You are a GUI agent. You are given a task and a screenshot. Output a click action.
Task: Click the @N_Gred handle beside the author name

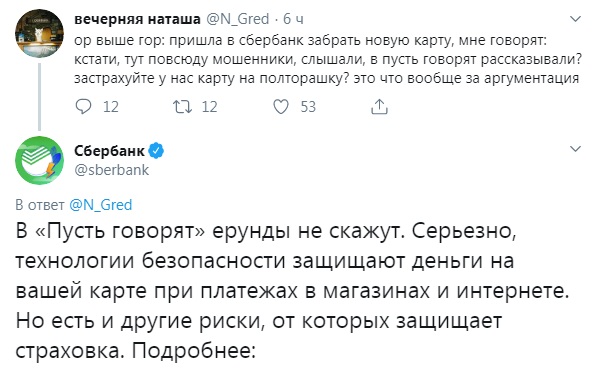point(238,19)
